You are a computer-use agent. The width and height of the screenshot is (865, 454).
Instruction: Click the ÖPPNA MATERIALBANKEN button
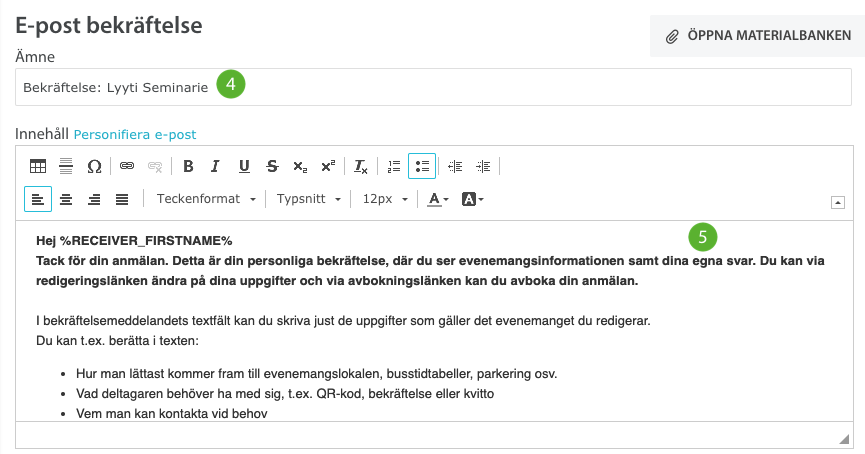757,36
